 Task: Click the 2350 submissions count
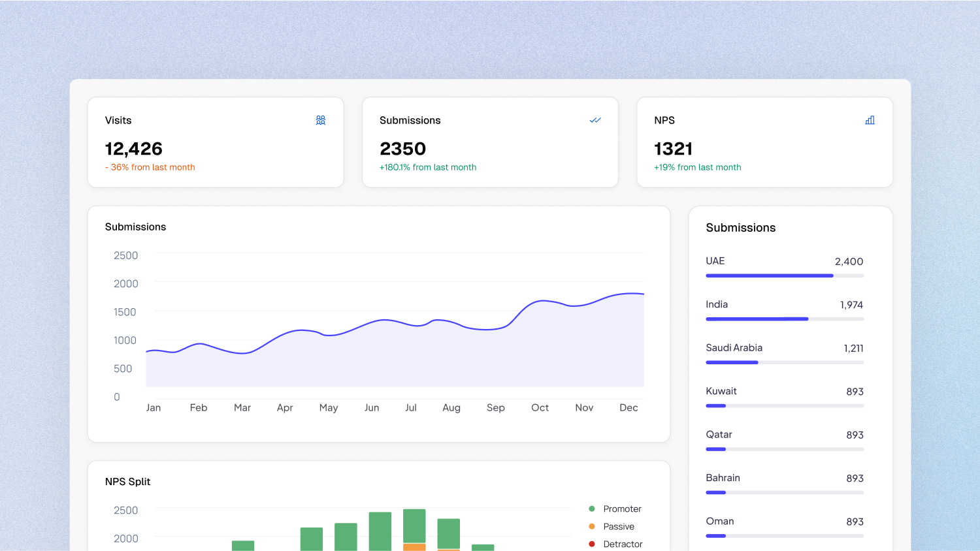click(x=402, y=149)
